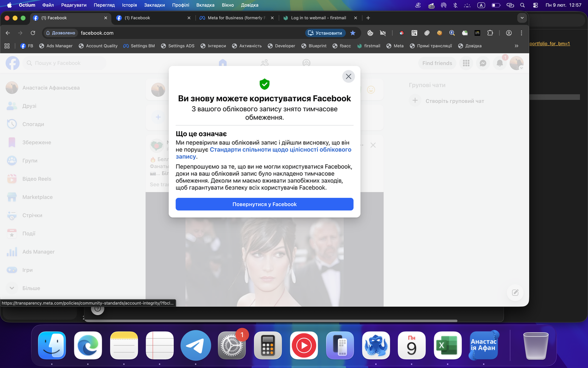588x368 pixels.
Task: Open 'Settings BM' bookmark
Action: pyautogui.click(x=139, y=46)
